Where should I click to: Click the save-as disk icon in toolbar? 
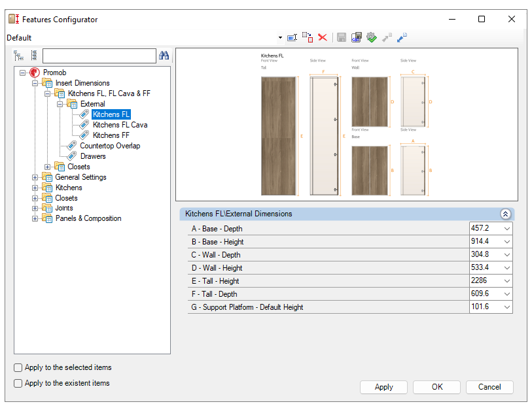(x=357, y=38)
